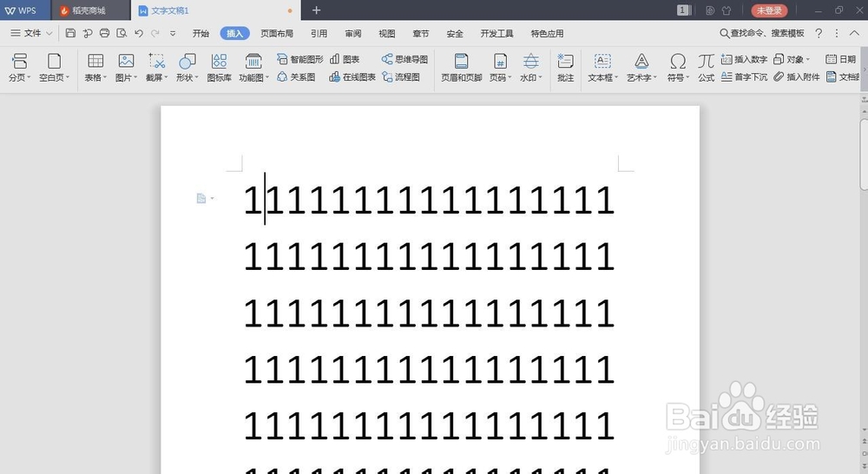Open the function diagram (功能图) tool
The image size is (868, 474).
[x=253, y=68]
